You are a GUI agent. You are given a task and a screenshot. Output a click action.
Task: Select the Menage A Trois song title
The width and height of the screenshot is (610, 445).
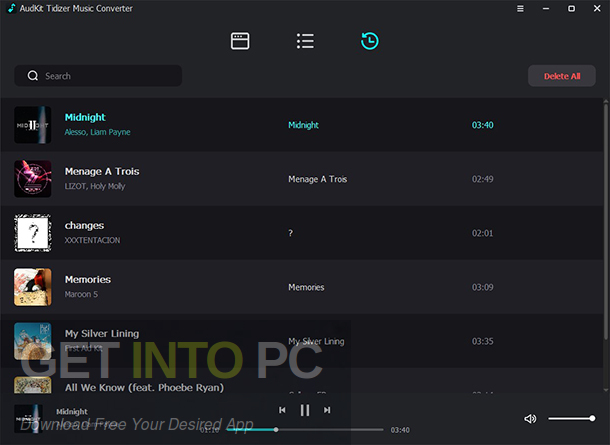pyautogui.click(x=102, y=171)
